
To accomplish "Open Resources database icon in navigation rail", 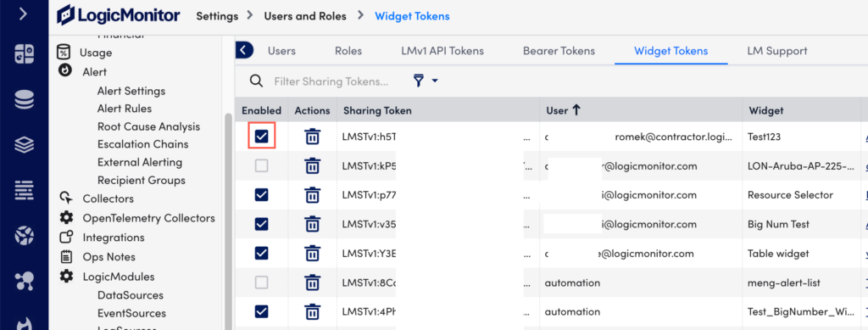I will pos(24,99).
